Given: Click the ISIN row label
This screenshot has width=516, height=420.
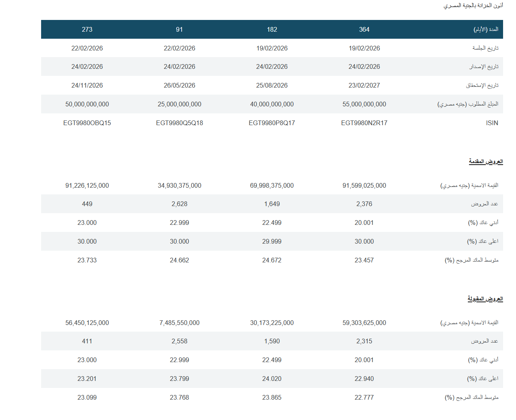Looking at the screenshot, I should [492, 123].
